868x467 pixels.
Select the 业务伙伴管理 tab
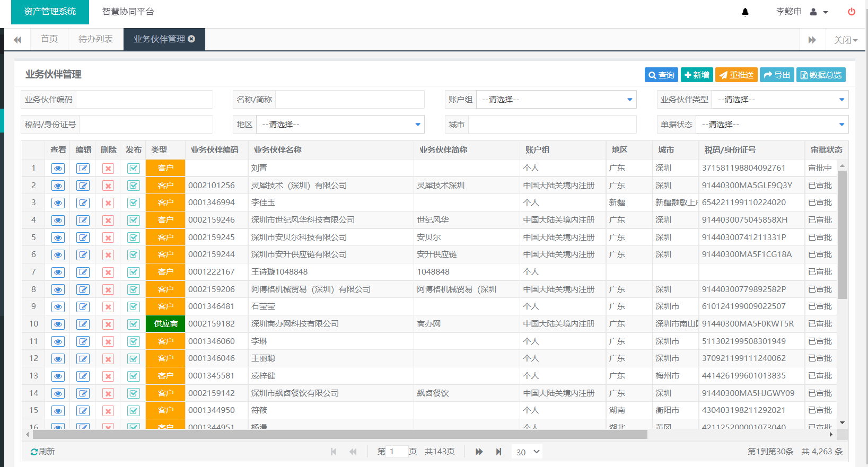159,39
